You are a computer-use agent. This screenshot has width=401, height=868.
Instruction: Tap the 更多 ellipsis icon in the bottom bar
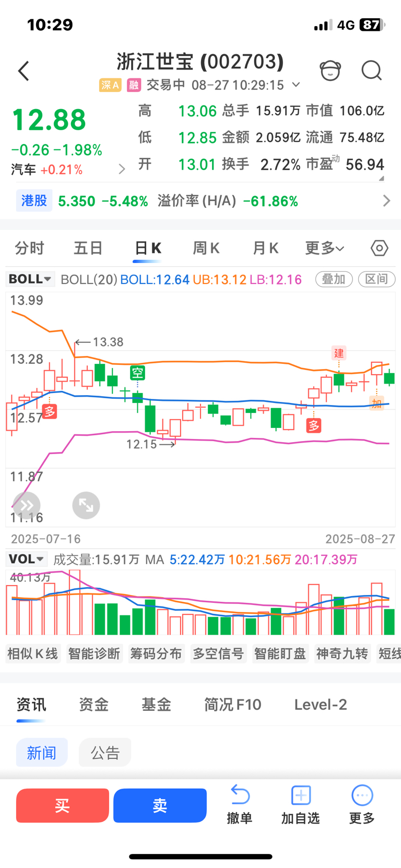point(362,795)
